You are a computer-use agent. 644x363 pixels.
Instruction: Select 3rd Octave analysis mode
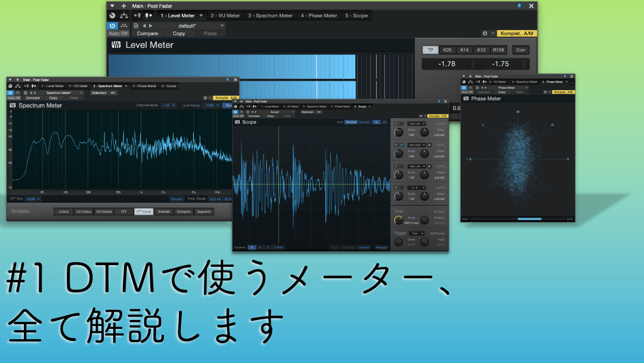(83, 211)
